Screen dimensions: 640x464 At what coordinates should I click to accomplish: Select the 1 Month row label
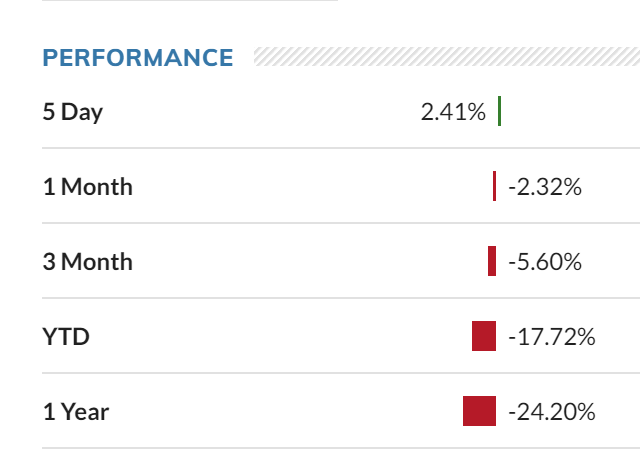[x=88, y=187]
